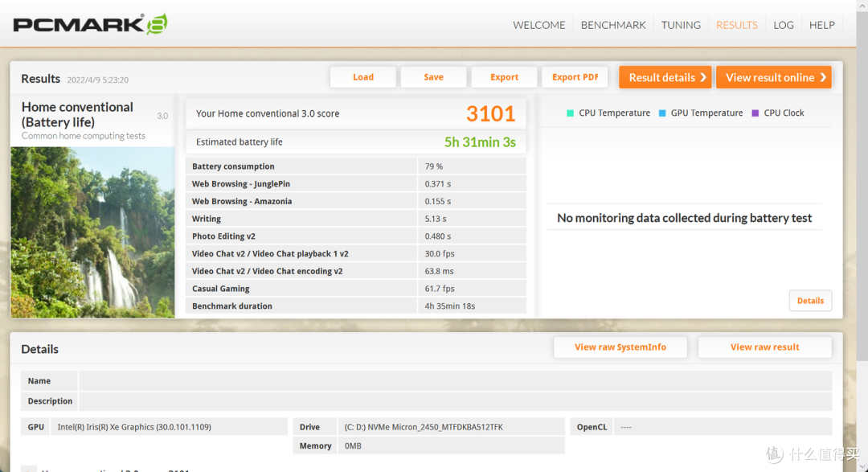The image size is (868, 472).
Task: Select the Casual Gaming row label
Action: coord(221,289)
